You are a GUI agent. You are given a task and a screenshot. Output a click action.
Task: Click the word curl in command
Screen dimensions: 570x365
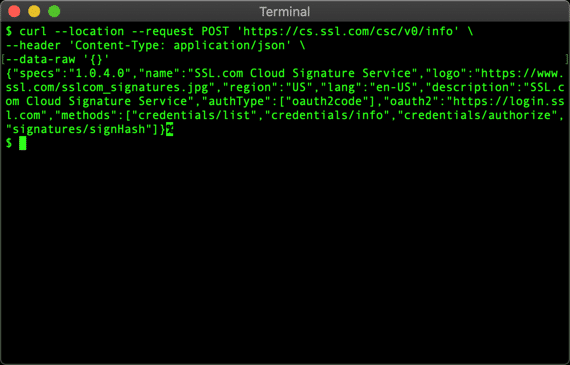click(33, 31)
